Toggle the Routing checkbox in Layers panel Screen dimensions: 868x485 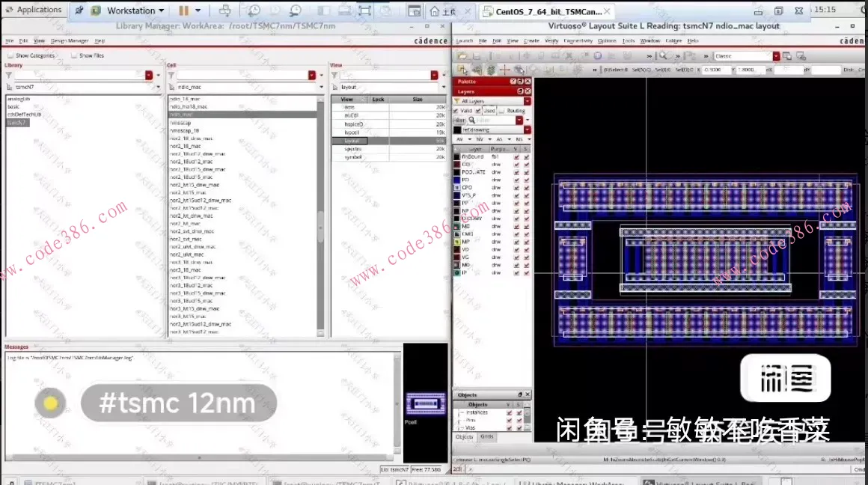[x=501, y=111]
